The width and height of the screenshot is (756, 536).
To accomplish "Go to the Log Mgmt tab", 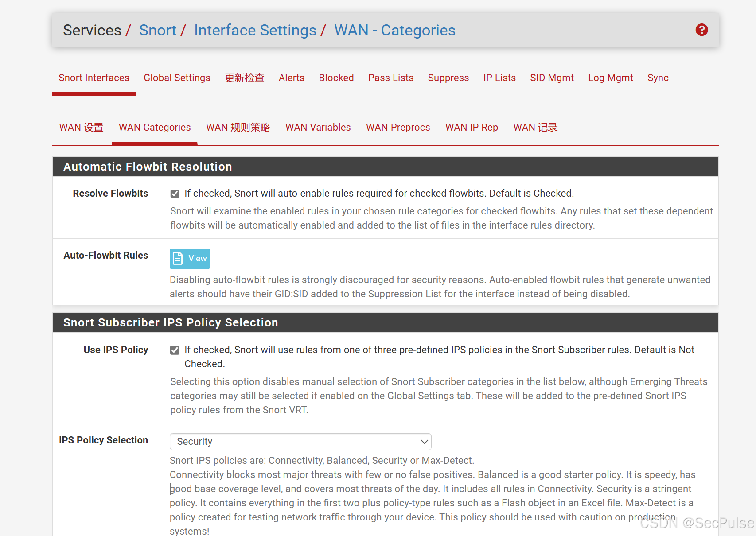I will point(611,78).
